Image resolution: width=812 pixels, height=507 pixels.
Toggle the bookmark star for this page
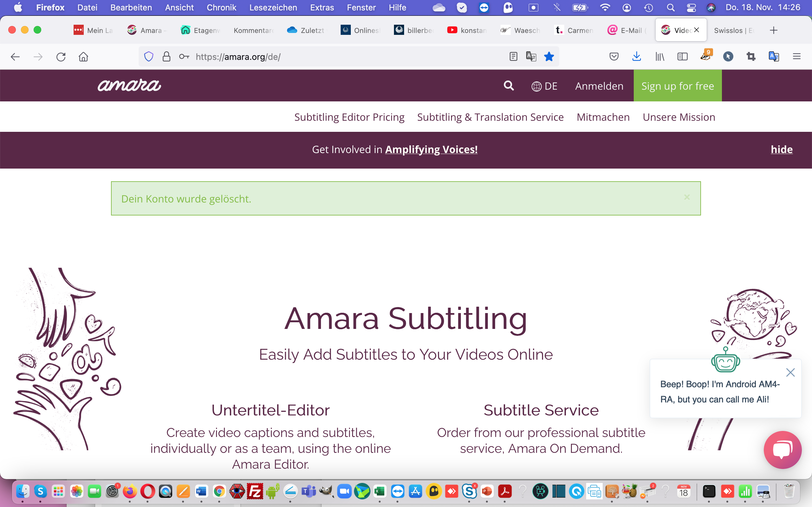549,56
